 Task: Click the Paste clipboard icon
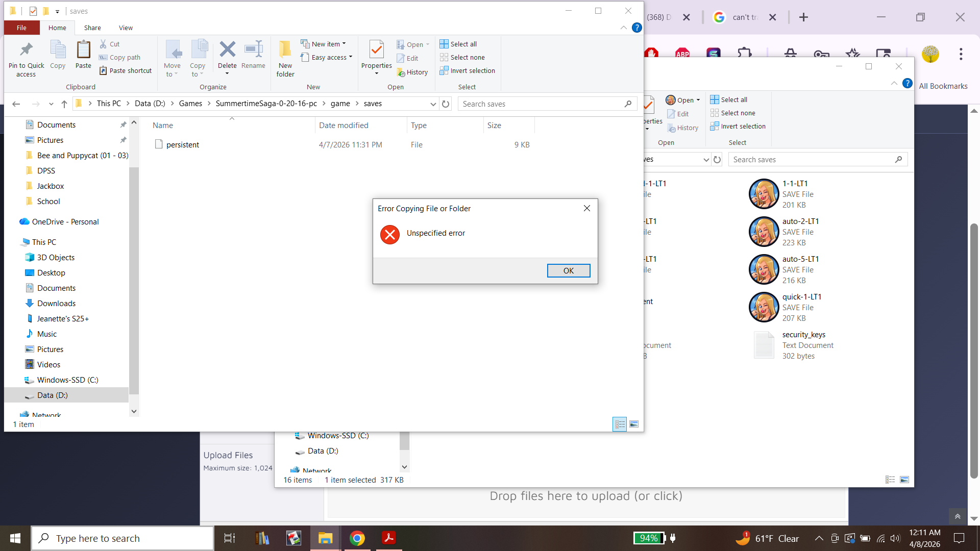coord(83,50)
